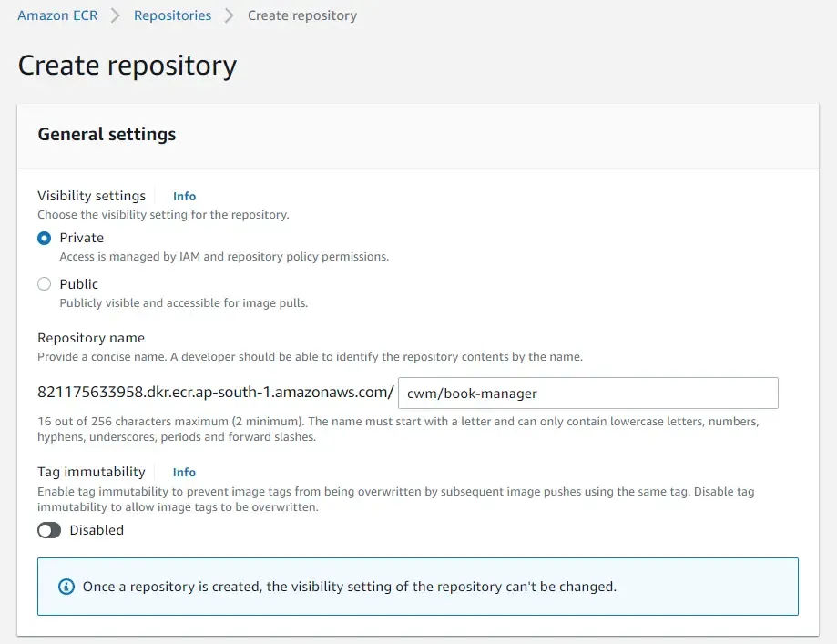This screenshot has height=644, width=837.
Task: Click the General settings section header
Action: (106, 134)
